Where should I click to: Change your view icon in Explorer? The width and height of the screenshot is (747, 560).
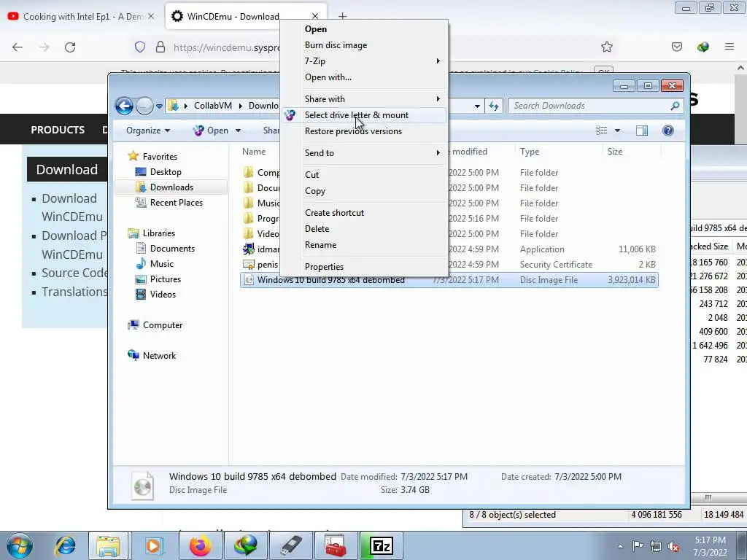click(x=602, y=131)
